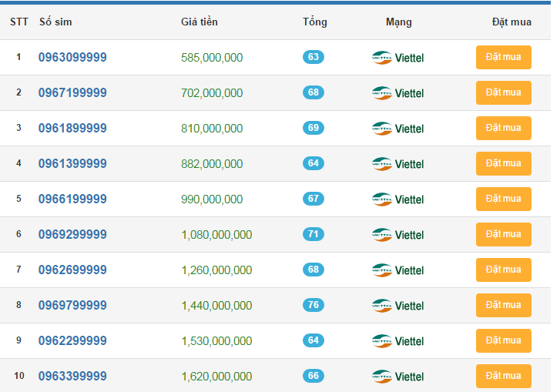The height and width of the screenshot is (392, 560).
Task: Click the total badge 71
Action: tap(314, 234)
